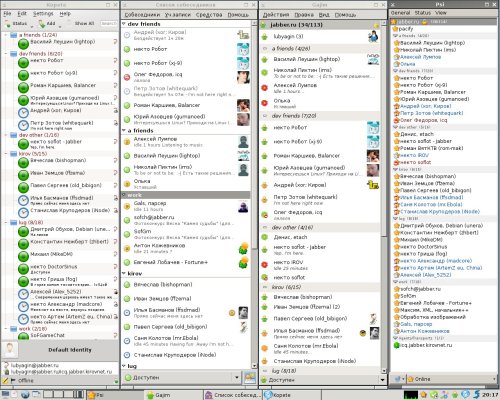Collapse the 'work' group in buddy list window
This screenshot has width=500, height=400.
point(124,195)
